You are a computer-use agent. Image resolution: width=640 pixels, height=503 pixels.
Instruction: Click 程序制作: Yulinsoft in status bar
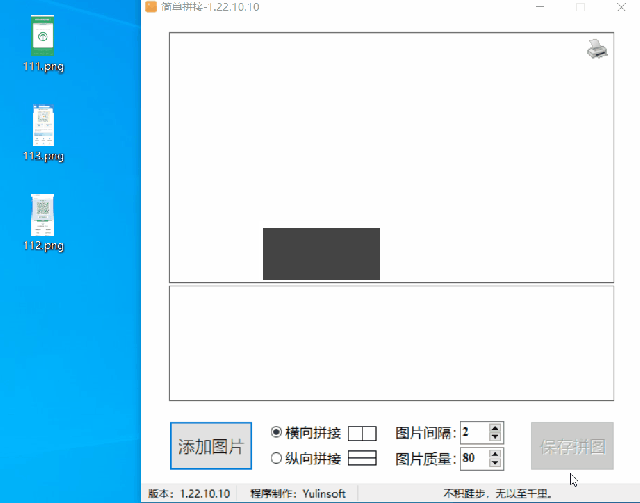point(298,494)
